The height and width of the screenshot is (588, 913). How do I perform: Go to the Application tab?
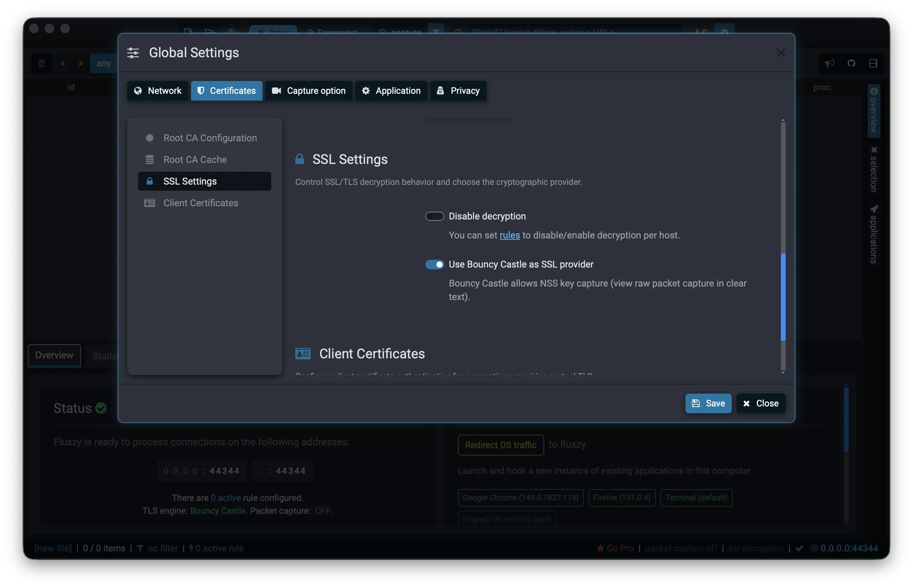coord(391,90)
